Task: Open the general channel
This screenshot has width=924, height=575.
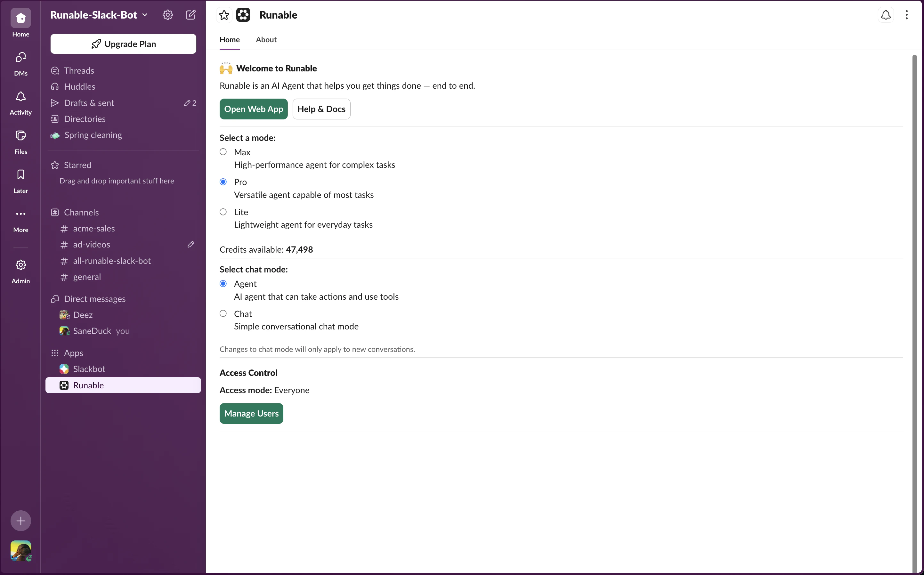Action: pos(123,277)
